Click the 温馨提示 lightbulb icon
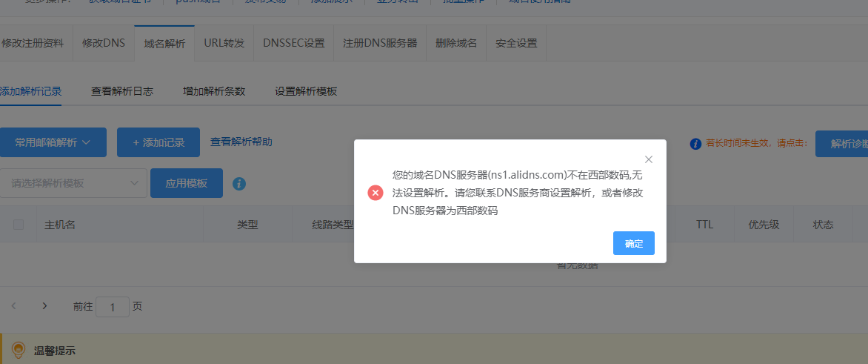The height and width of the screenshot is (364, 868). pyautogui.click(x=19, y=350)
